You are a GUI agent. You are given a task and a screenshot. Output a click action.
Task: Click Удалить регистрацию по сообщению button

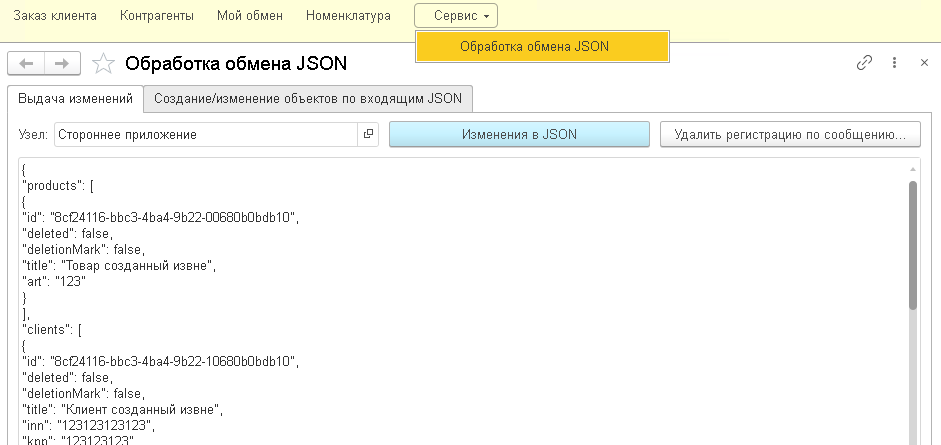click(x=790, y=134)
